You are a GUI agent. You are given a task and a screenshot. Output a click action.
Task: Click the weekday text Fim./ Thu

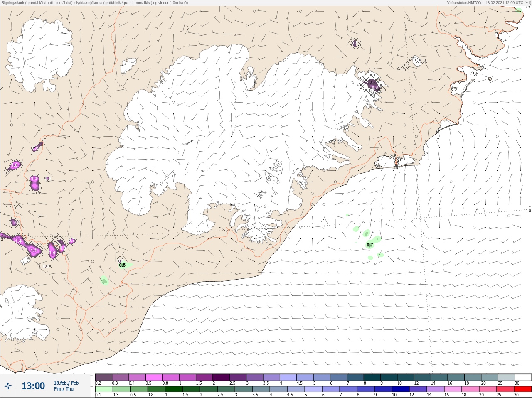(x=64, y=389)
